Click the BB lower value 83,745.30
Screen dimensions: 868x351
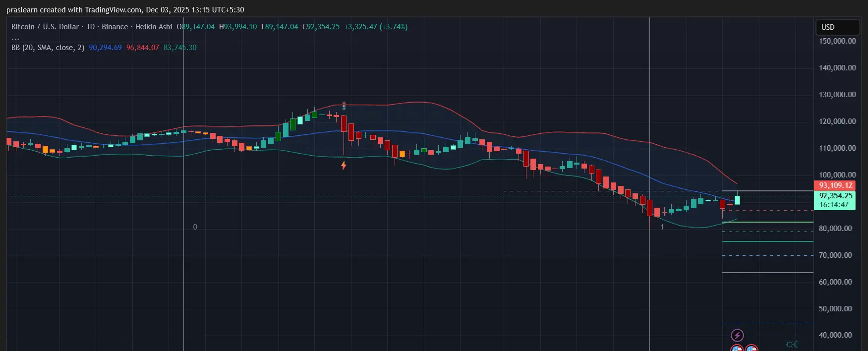(x=180, y=48)
